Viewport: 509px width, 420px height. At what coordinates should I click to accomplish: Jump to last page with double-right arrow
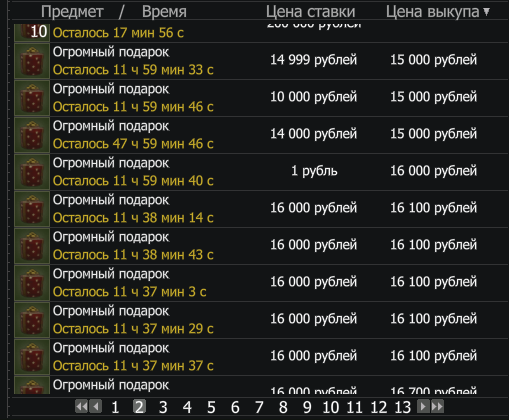[x=437, y=406]
